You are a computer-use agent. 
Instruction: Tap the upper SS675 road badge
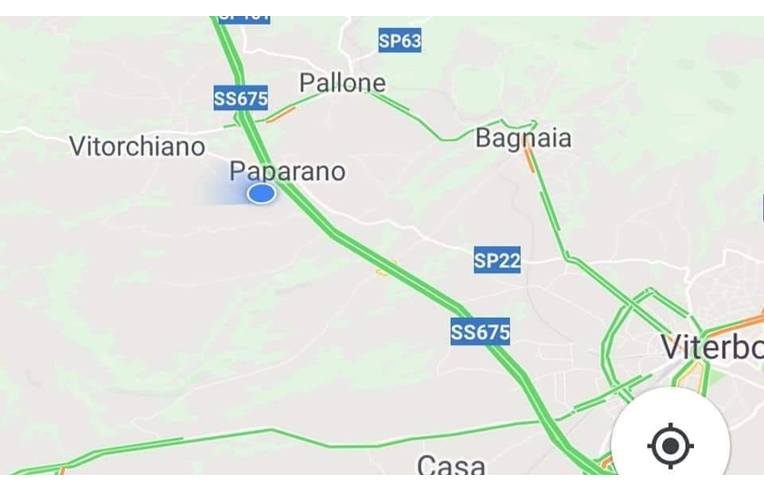coord(241,98)
